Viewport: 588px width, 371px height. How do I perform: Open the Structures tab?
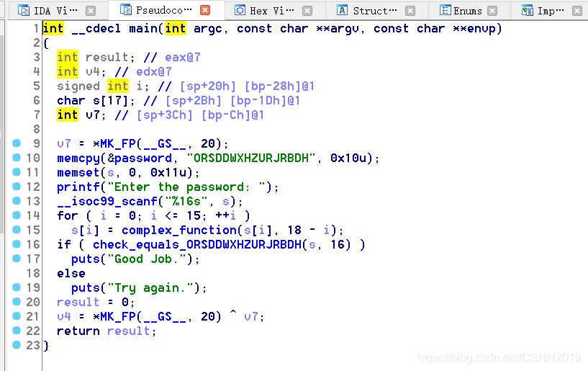pos(376,11)
